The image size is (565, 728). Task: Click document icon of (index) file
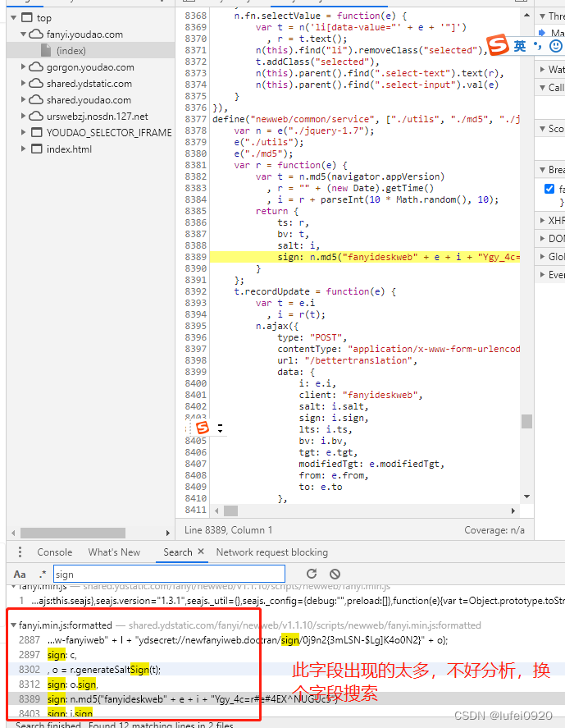click(45, 50)
